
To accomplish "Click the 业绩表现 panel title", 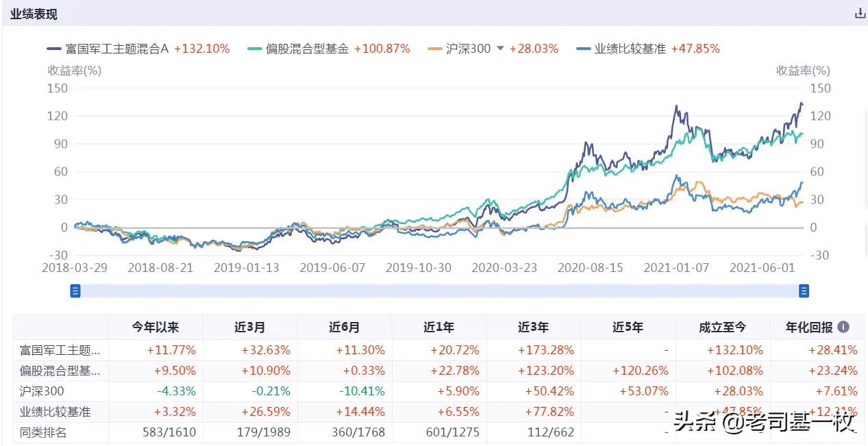I will [32, 13].
